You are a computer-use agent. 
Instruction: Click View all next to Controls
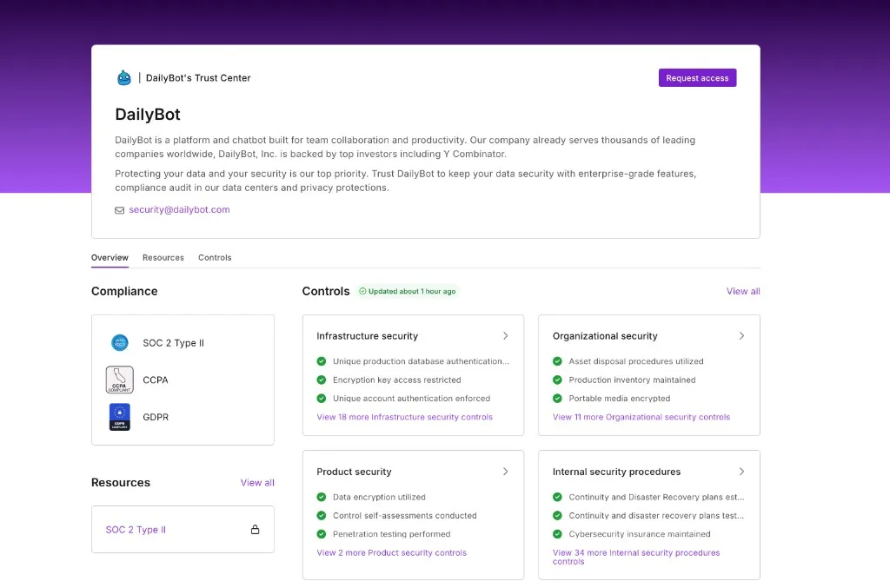(x=742, y=291)
